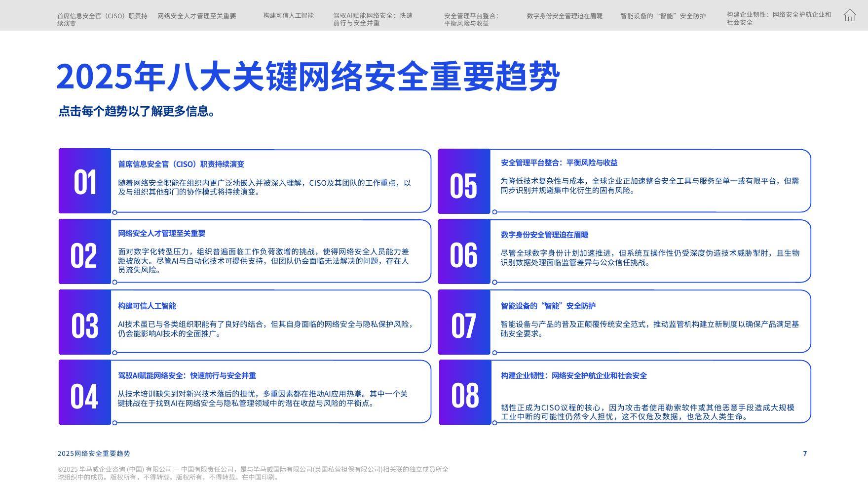The width and height of the screenshot is (868, 489).
Task: Select the "07" trend number badge
Action: pos(464,325)
